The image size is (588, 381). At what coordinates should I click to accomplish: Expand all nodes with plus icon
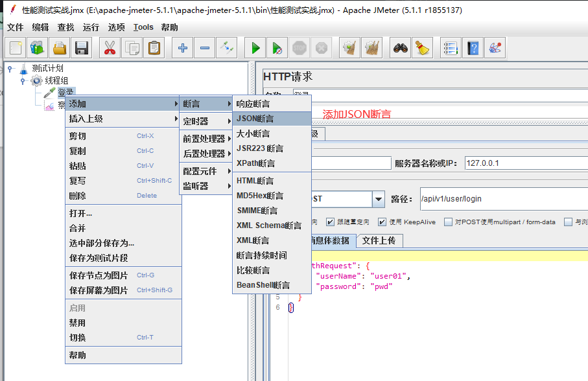[183, 48]
